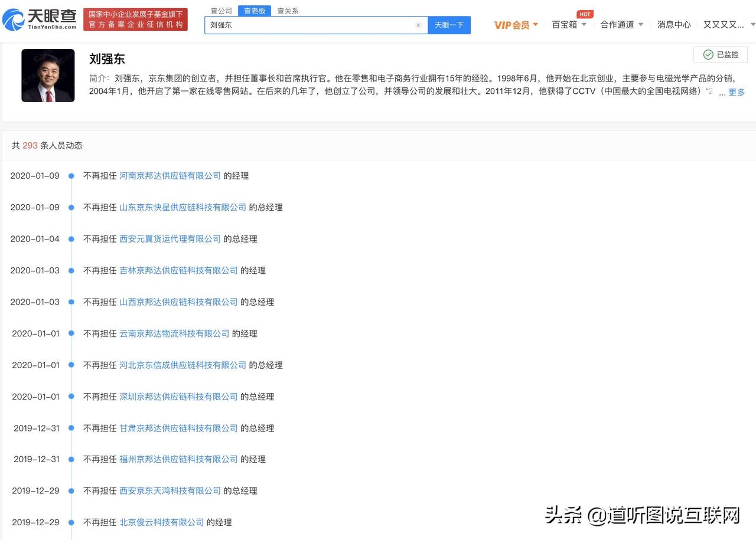Image resolution: width=756 pixels, height=540 pixels.
Task: Click the 刘强东 profile photo
Action: click(48, 76)
